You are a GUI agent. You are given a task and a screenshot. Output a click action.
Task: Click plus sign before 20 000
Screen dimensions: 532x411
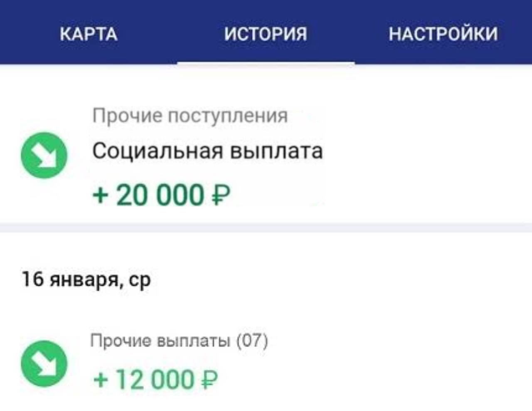pos(100,196)
